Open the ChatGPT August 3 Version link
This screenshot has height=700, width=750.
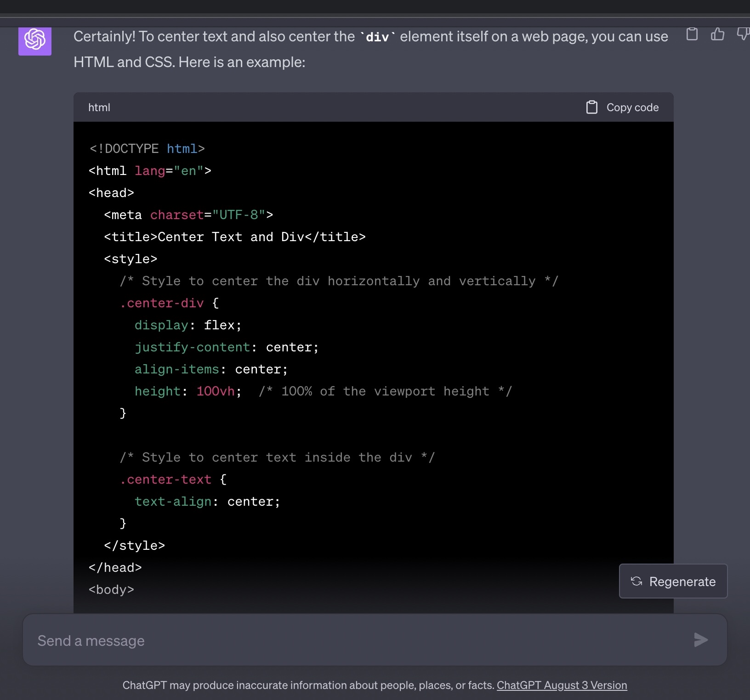click(x=562, y=685)
